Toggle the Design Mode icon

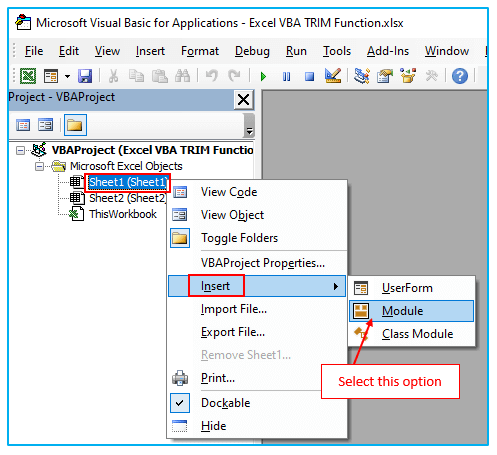click(333, 76)
